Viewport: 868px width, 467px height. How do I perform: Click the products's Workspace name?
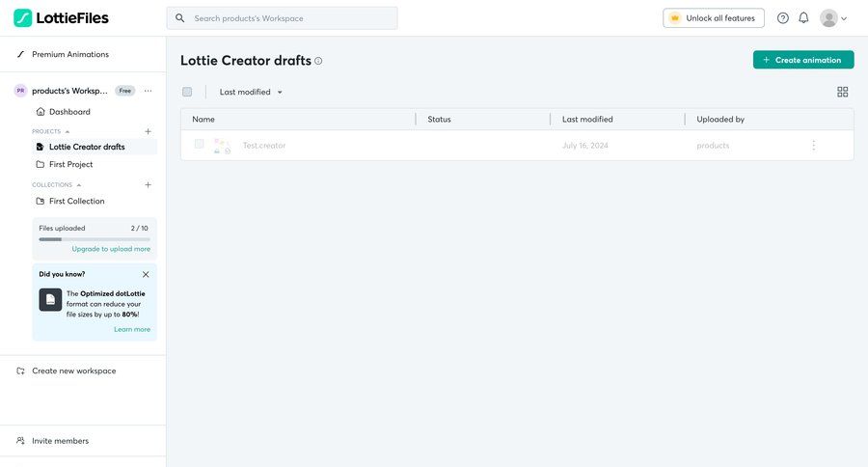(69, 91)
